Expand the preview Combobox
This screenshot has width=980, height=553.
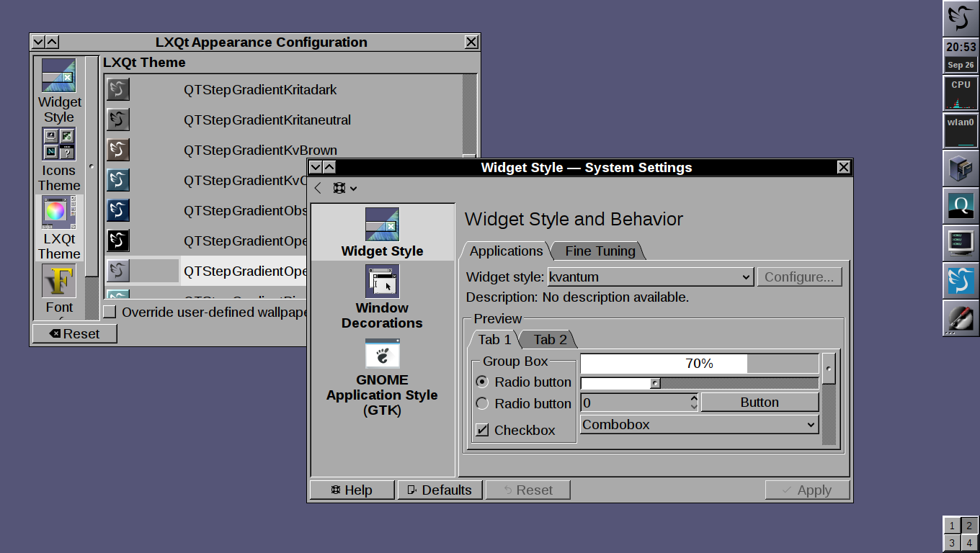coord(700,424)
